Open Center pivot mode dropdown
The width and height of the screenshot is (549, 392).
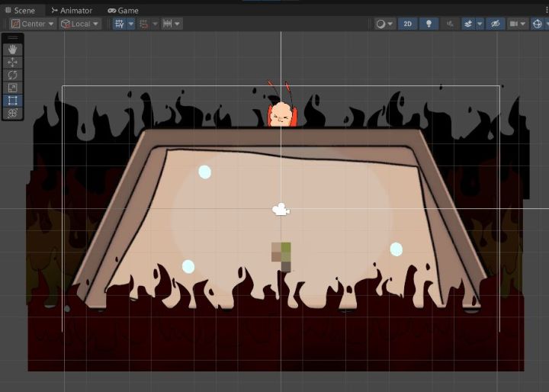click(x=33, y=24)
